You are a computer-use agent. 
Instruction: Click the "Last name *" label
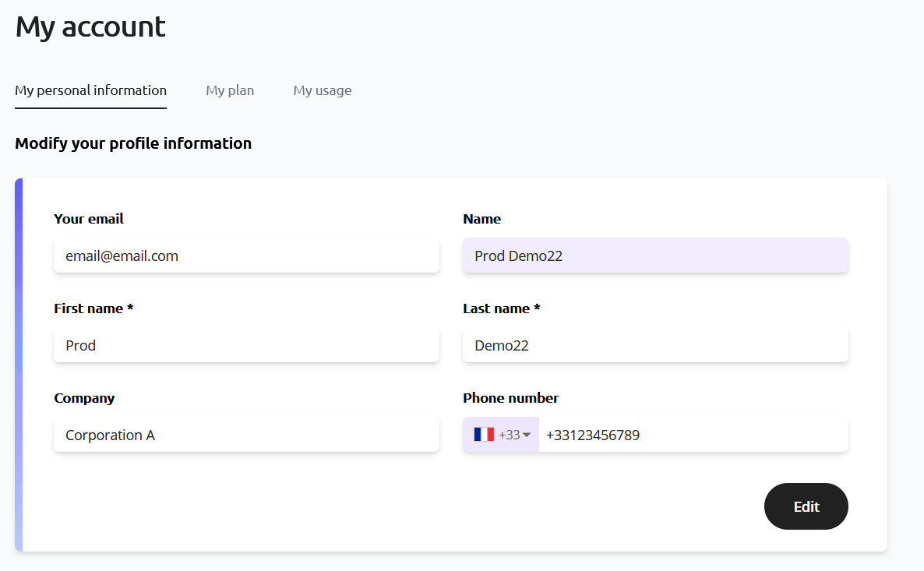(x=501, y=308)
